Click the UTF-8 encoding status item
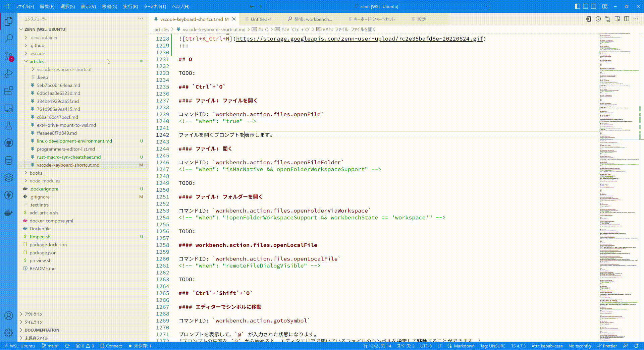644x350 pixels. (426, 346)
